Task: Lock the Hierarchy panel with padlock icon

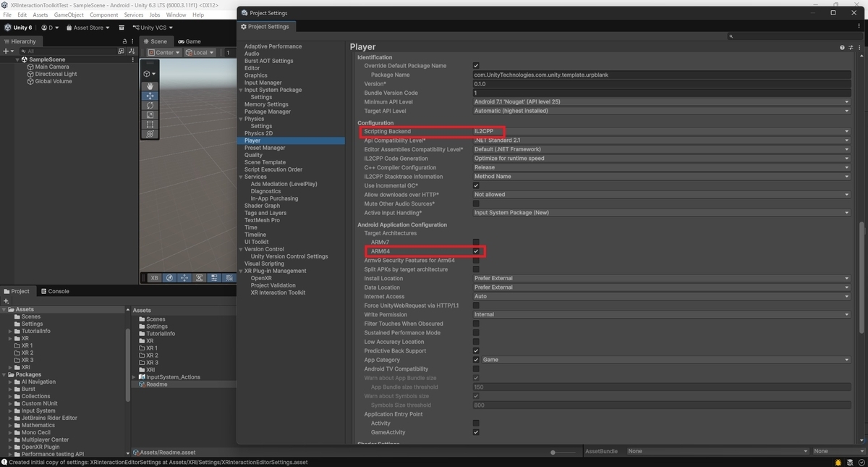Action: pyautogui.click(x=124, y=41)
